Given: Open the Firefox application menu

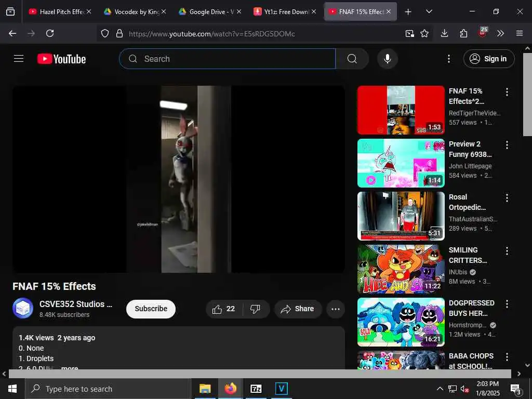Looking at the screenshot, I should click(520, 33).
